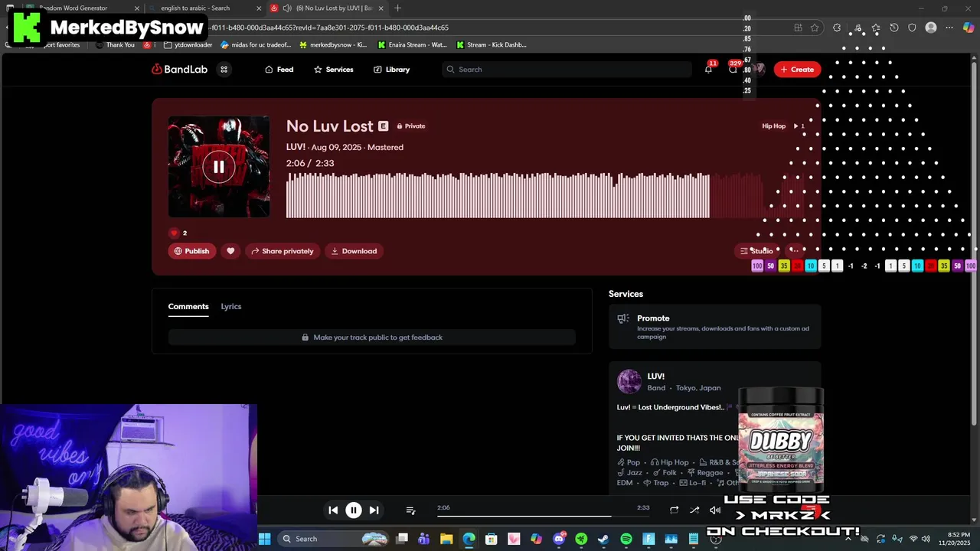Pause the track on the cover art
The height and width of the screenshot is (551, 980).
tap(219, 166)
